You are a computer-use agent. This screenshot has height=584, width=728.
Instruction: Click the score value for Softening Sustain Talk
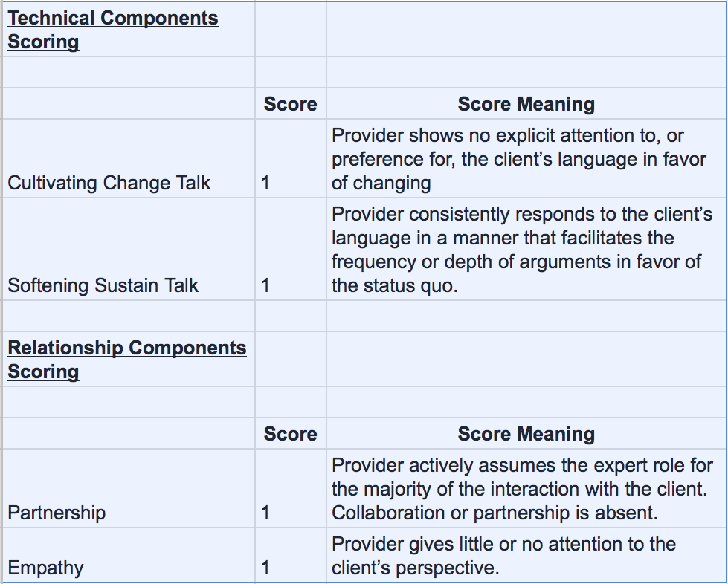coord(266,285)
